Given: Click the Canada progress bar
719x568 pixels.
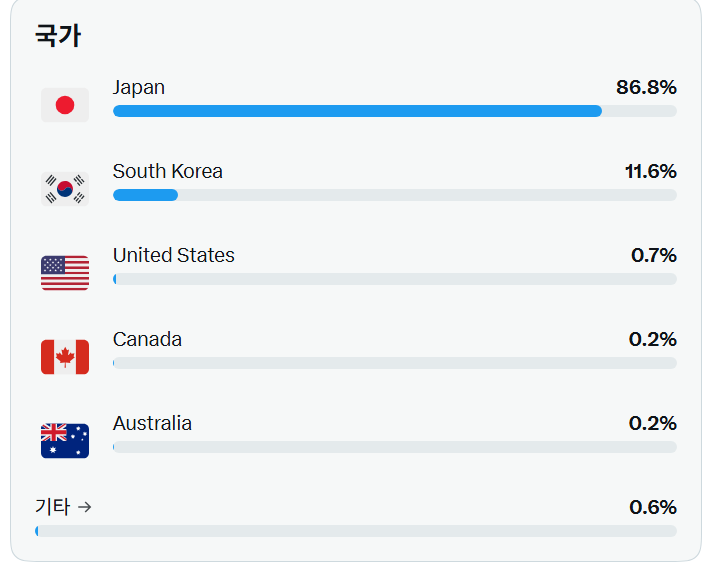Looking at the screenshot, I should [395, 363].
